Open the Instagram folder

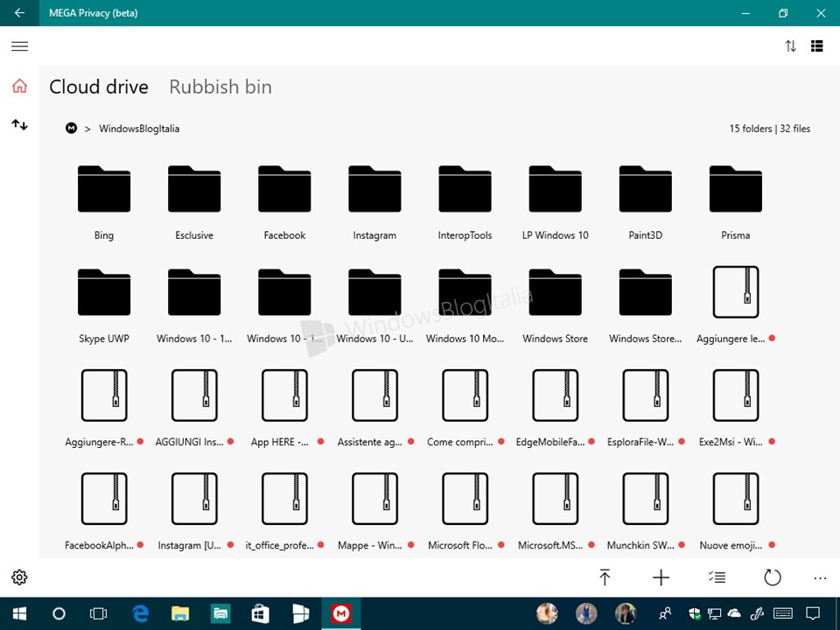tap(374, 202)
